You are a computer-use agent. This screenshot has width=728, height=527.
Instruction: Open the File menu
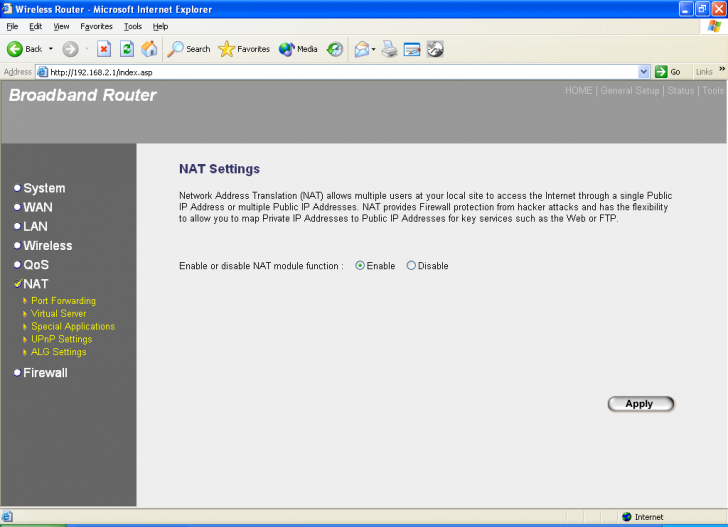[x=13, y=26]
